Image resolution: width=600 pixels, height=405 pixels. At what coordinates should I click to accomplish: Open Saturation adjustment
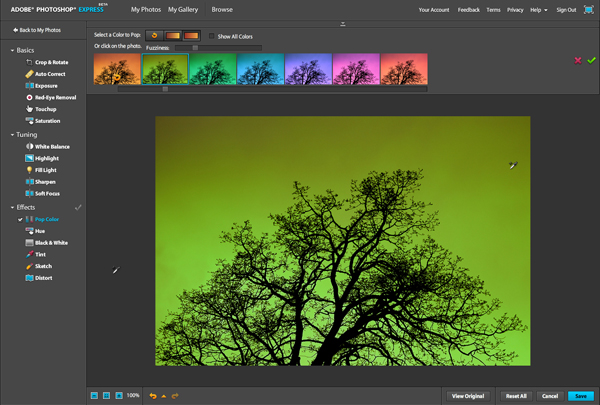(42, 121)
